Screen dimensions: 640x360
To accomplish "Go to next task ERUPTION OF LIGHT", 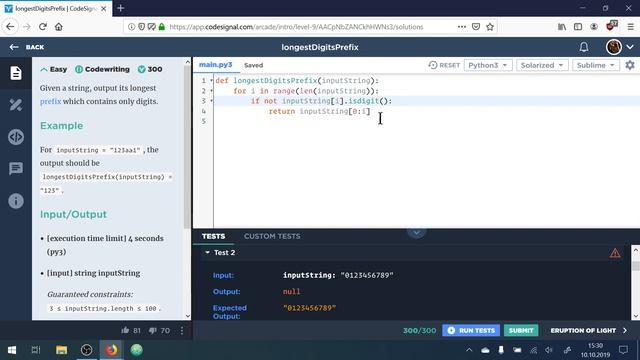I will point(589,330).
